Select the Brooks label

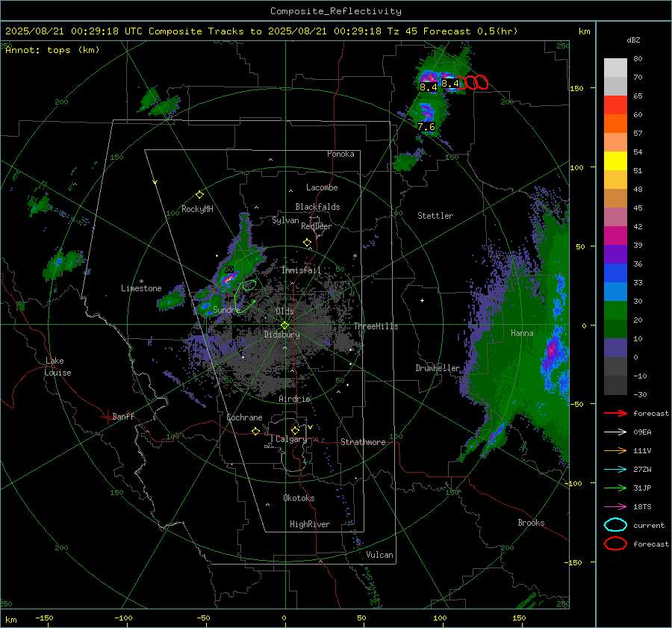pyautogui.click(x=531, y=523)
